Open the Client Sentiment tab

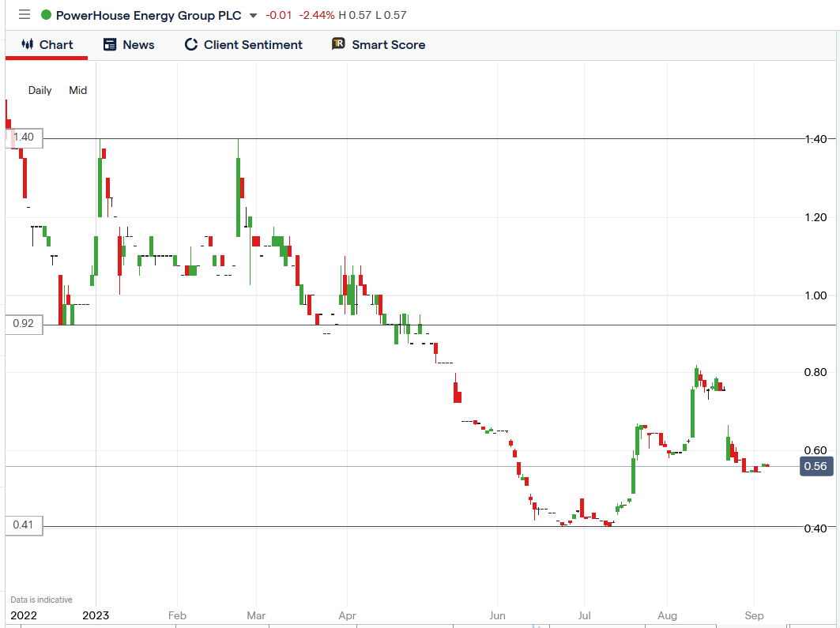pos(243,45)
